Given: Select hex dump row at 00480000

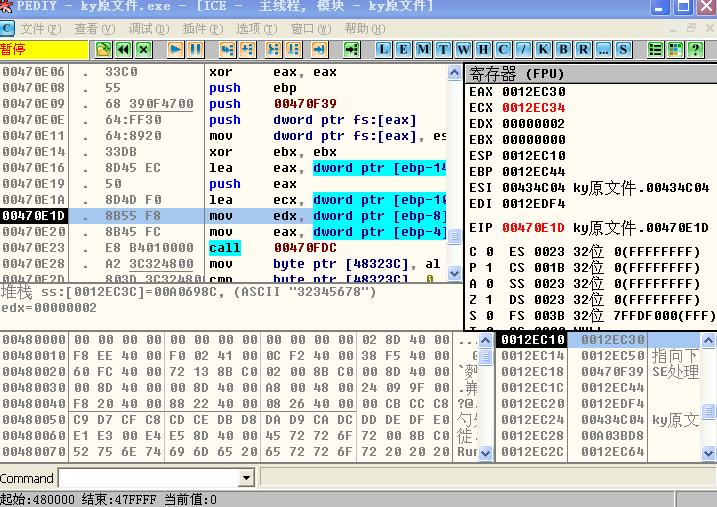Looking at the screenshot, I should point(239,340).
